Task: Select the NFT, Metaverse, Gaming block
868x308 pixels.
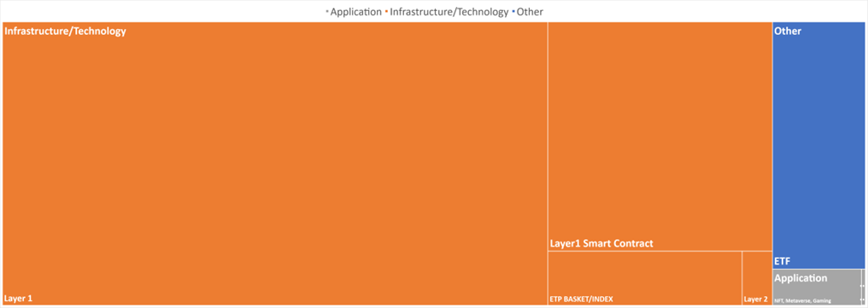Action: click(817, 287)
